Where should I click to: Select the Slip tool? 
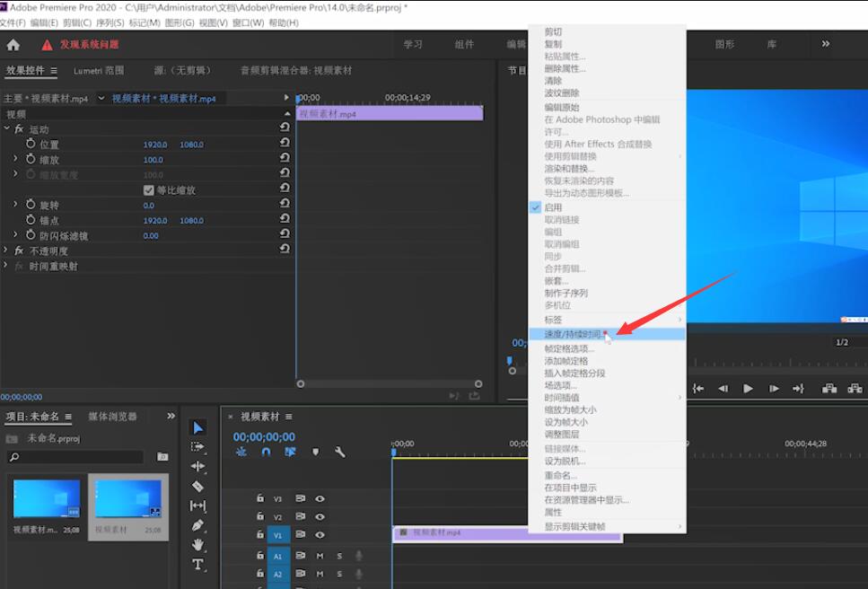pyautogui.click(x=197, y=505)
